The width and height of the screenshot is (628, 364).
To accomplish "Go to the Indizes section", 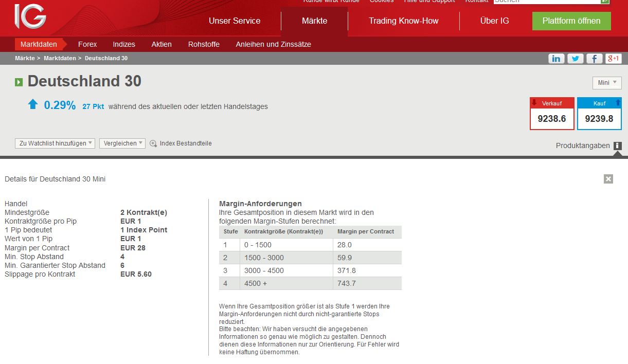I will (124, 44).
